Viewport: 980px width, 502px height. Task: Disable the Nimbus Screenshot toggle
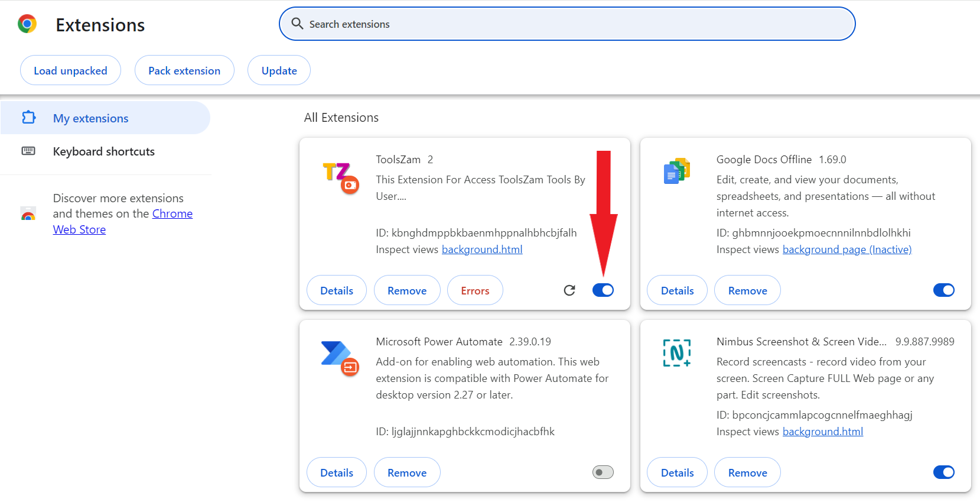[943, 472]
